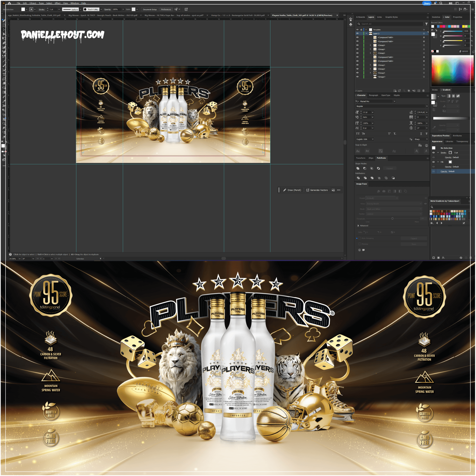Click the Divide pathfinder icon
Image resolution: width=476 pixels, height=476 pixels.
(358, 178)
